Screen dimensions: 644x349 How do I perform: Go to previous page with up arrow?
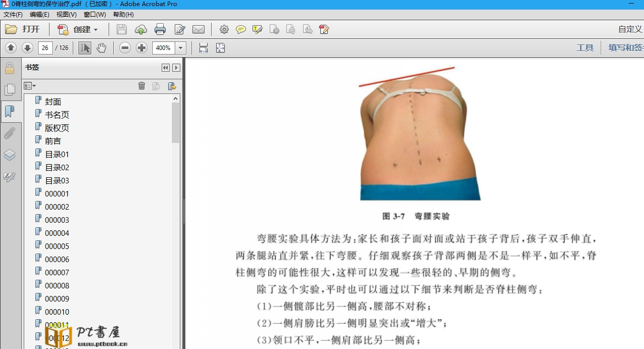(x=11, y=48)
